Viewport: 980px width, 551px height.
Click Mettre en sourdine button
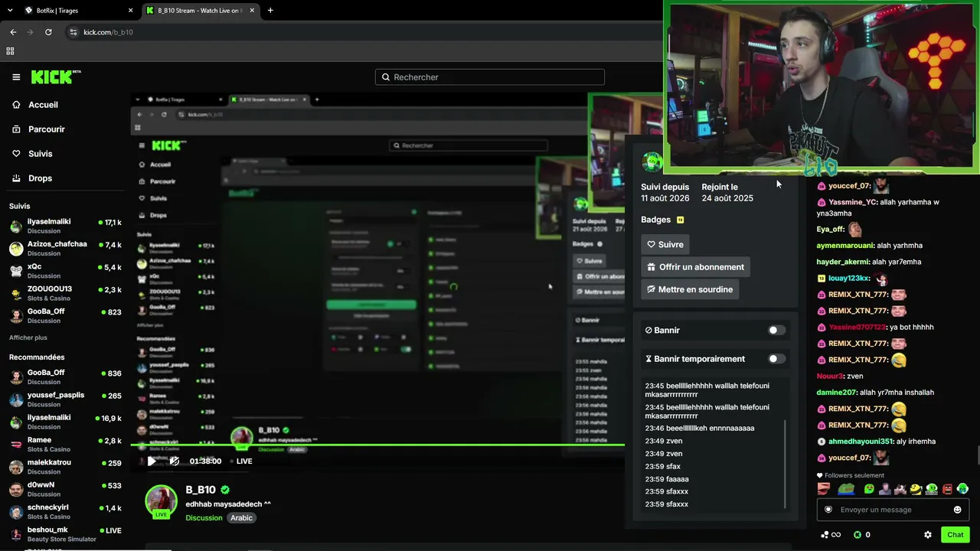[x=690, y=289]
